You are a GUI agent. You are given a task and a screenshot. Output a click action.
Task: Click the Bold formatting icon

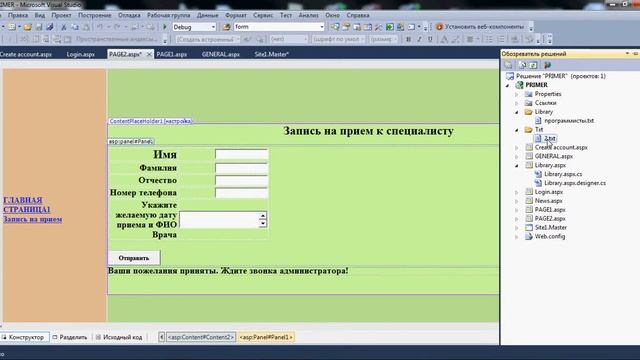[x=408, y=39]
